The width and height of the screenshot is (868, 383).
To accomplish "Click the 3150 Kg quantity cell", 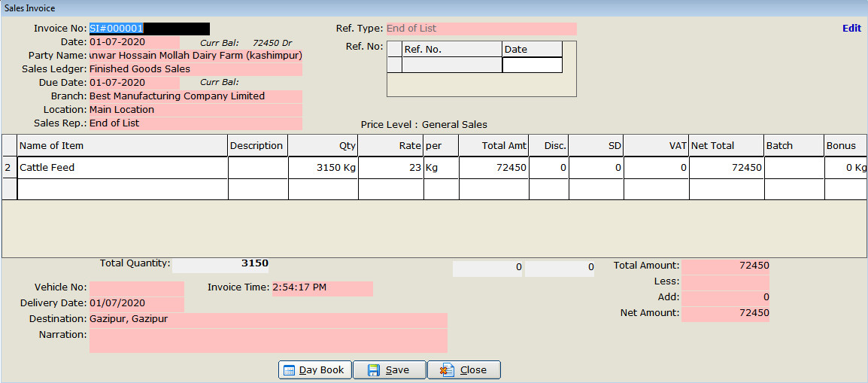I will coord(323,168).
